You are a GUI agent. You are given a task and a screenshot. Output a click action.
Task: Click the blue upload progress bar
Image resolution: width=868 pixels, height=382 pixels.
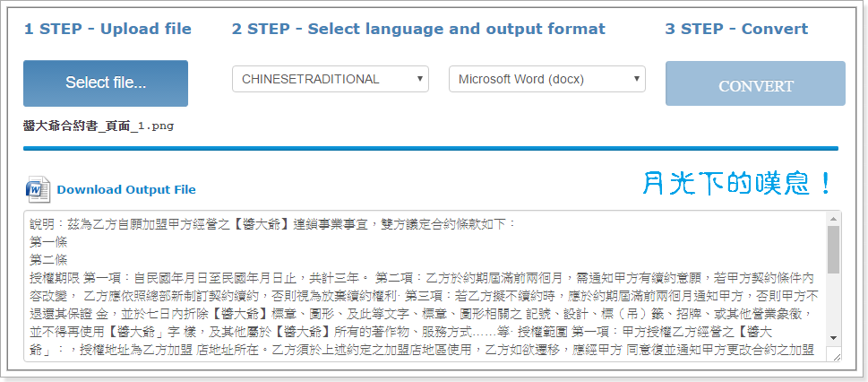tap(430, 148)
